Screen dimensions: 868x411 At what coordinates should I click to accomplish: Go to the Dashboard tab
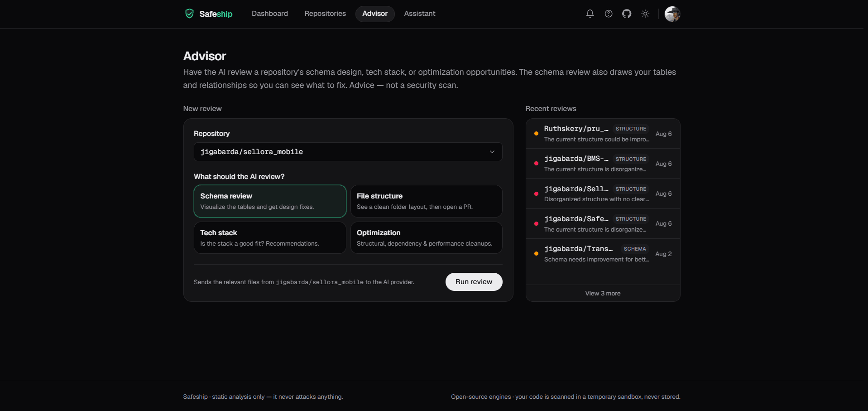270,14
